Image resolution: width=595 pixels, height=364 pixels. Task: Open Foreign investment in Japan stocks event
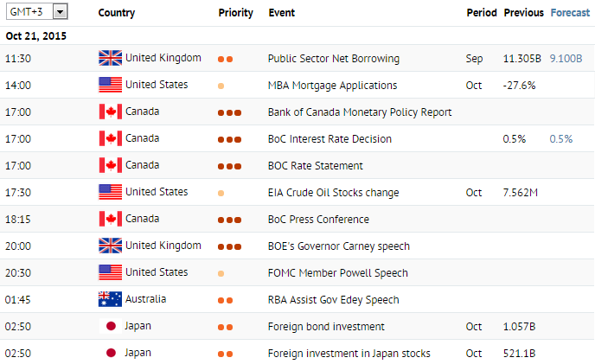tap(349, 354)
